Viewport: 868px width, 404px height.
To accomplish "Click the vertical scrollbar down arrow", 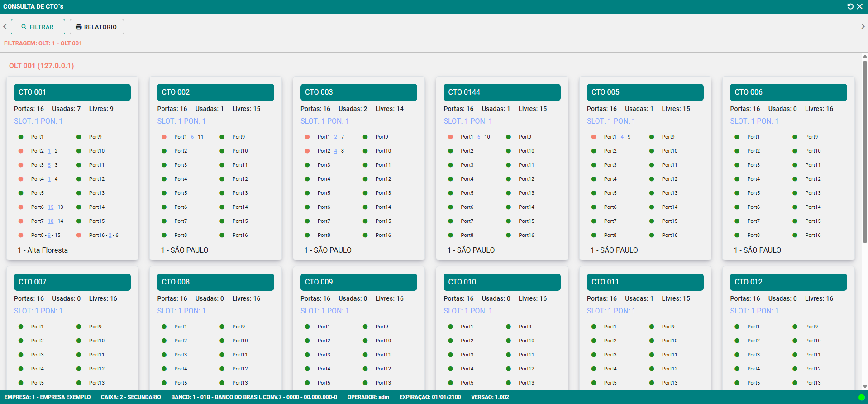I will pos(865,386).
